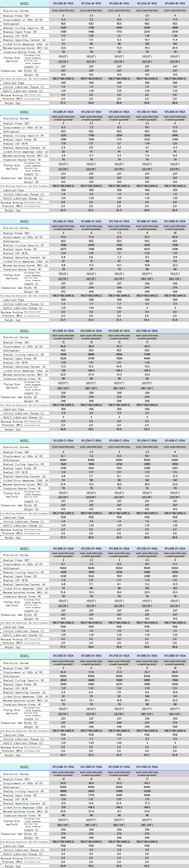The image size is (189, 868).
Task: Click the KFL170B-A1-105A column header
Action: [x=147, y=331]
